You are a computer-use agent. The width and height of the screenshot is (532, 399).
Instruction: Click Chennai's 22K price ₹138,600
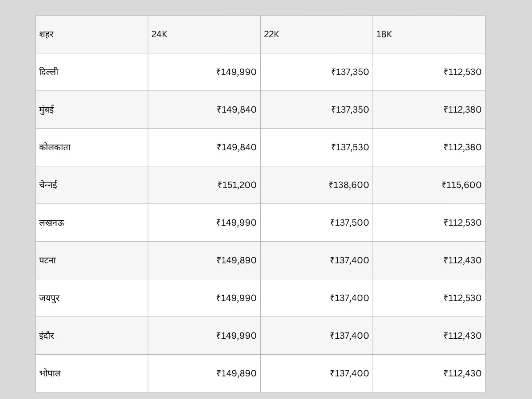pos(349,185)
